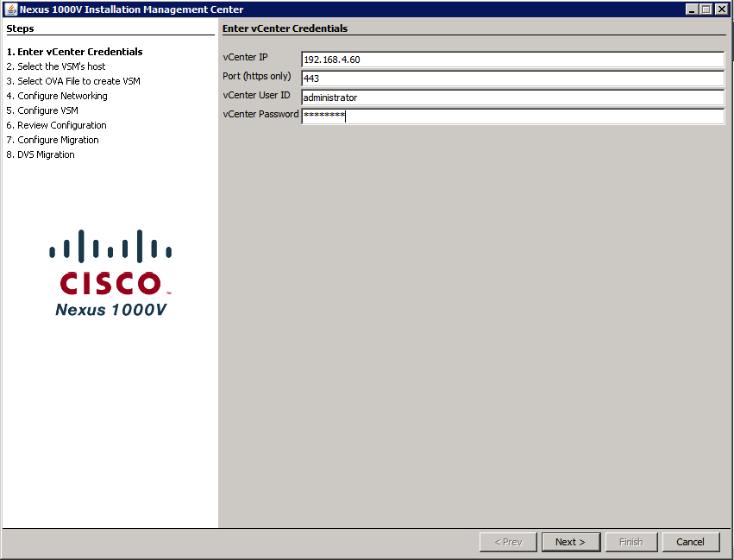Click into the vCenter Password field

tap(513, 116)
